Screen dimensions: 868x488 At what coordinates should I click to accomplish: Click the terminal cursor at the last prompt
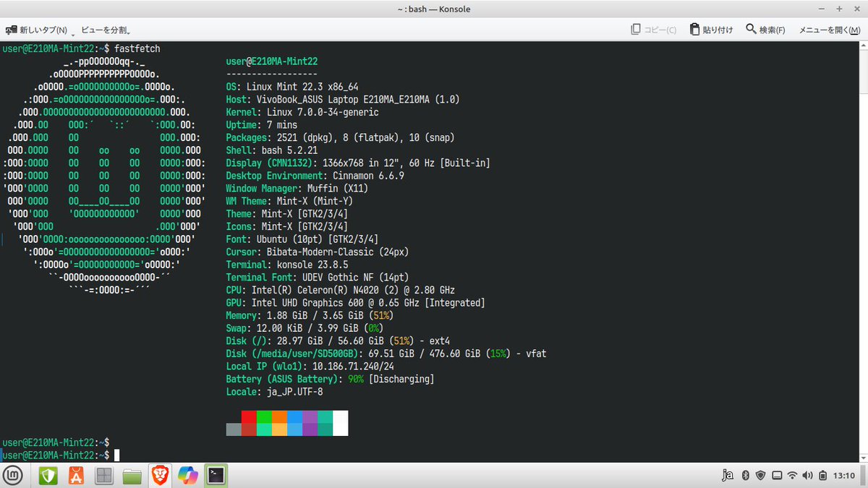coord(116,455)
